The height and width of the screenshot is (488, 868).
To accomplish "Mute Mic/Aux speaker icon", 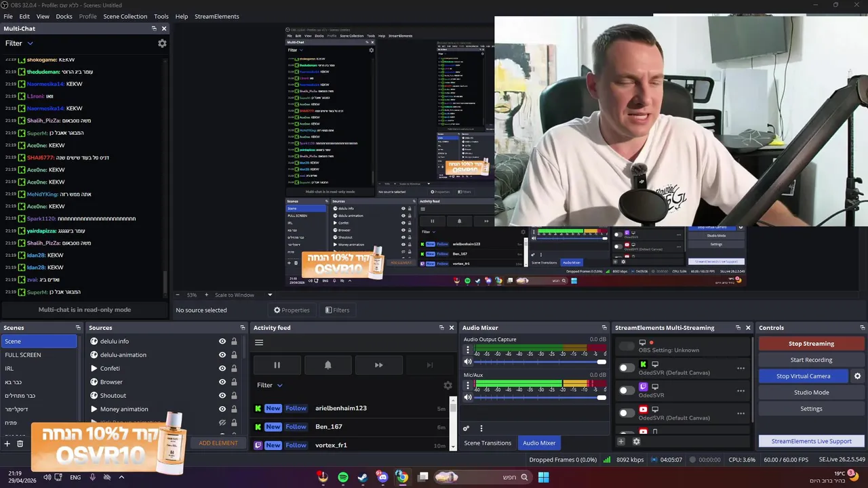I will pyautogui.click(x=467, y=397).
